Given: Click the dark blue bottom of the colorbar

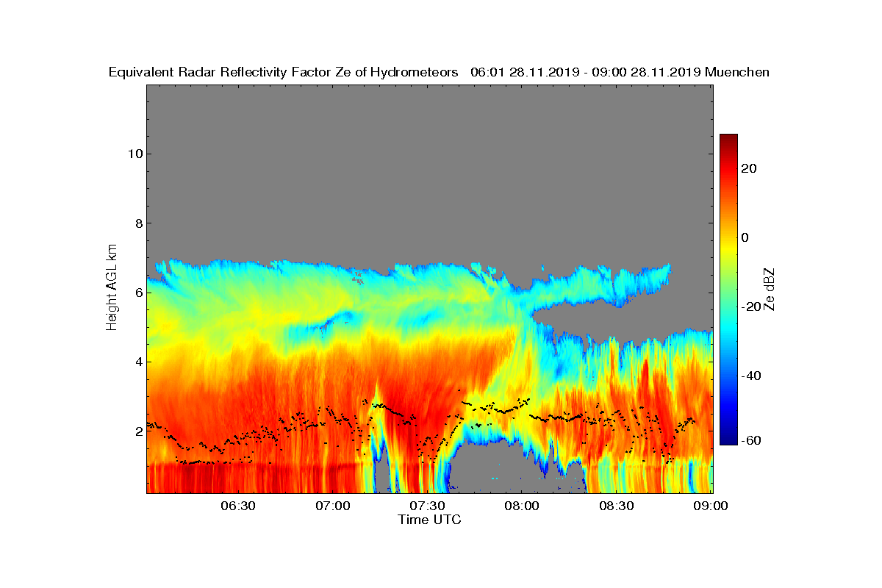Looking at the screenshot, I should (728, 439).
